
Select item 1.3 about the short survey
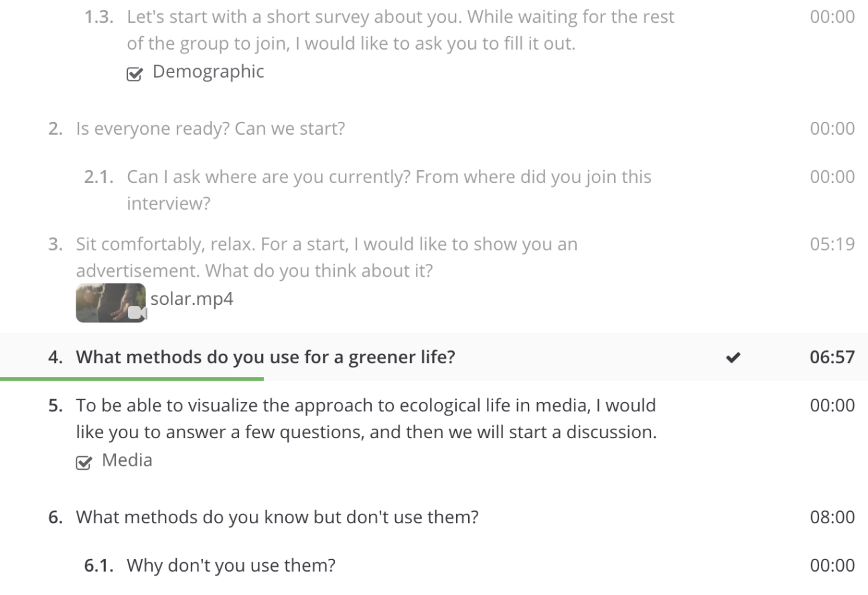(x=434, y=44)
